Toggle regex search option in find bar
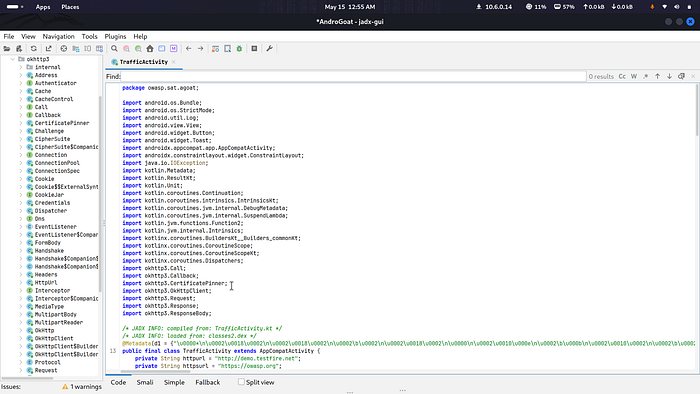 [x=646, y=76]
